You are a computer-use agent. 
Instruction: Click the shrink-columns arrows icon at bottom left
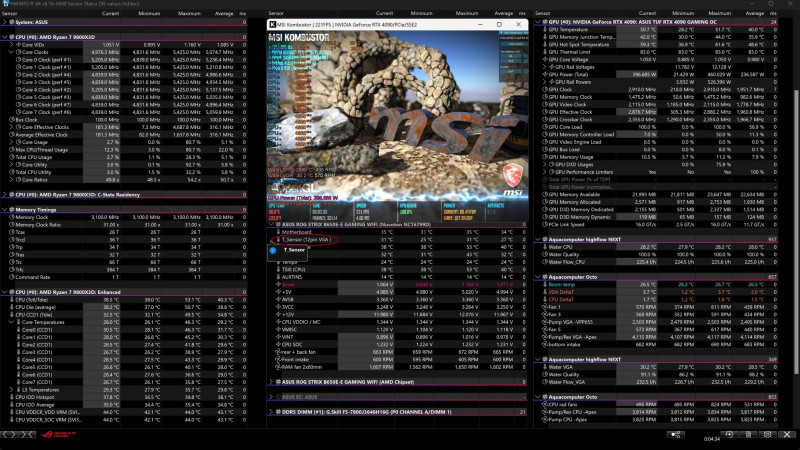[28, 434]
